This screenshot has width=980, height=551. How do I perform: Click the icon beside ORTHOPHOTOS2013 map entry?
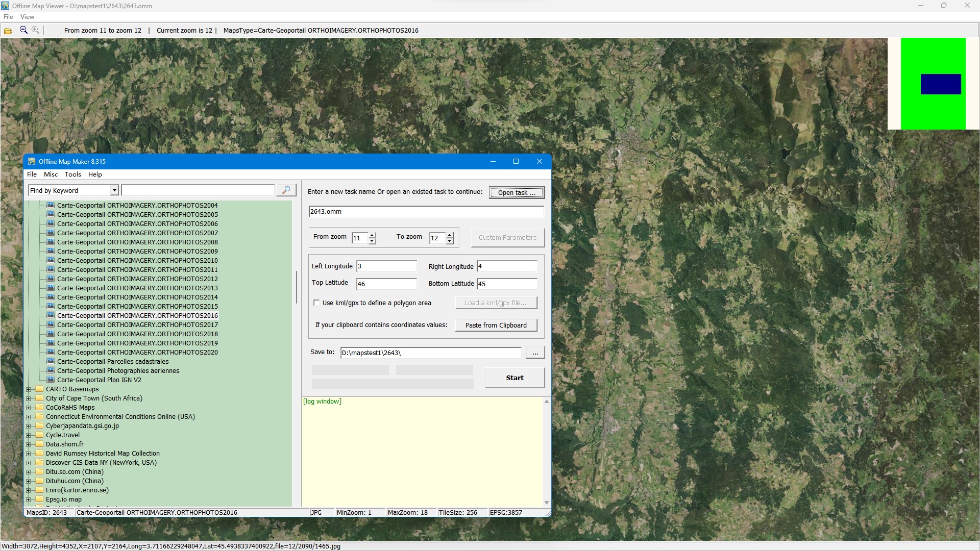coord(51,288)
